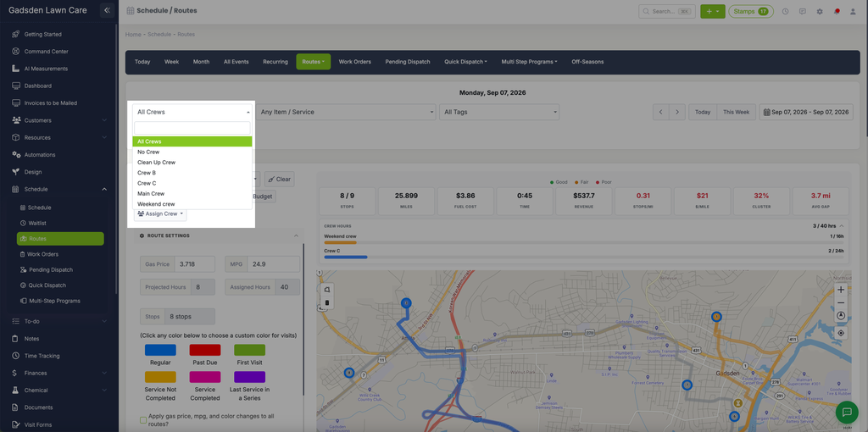
Task: Open settings gear icon in header
Action: [820, 11]
